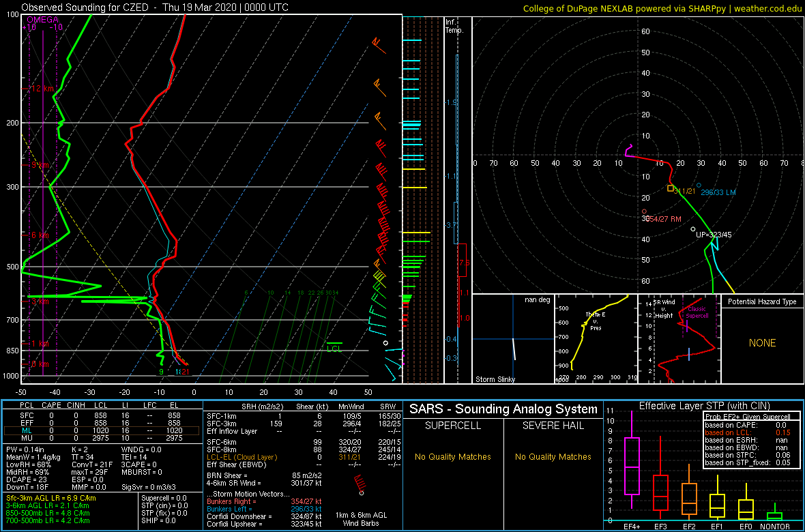This screenshot has height=532, width=805.
Task: Click the orange mean-wind square on hodograph
Action: pos(671,188)
